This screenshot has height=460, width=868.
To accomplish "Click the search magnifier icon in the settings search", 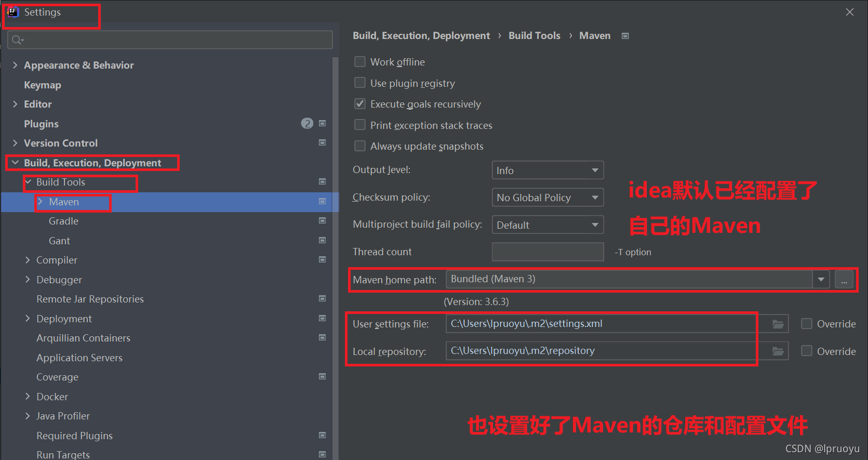I will [x=18, y=40].
